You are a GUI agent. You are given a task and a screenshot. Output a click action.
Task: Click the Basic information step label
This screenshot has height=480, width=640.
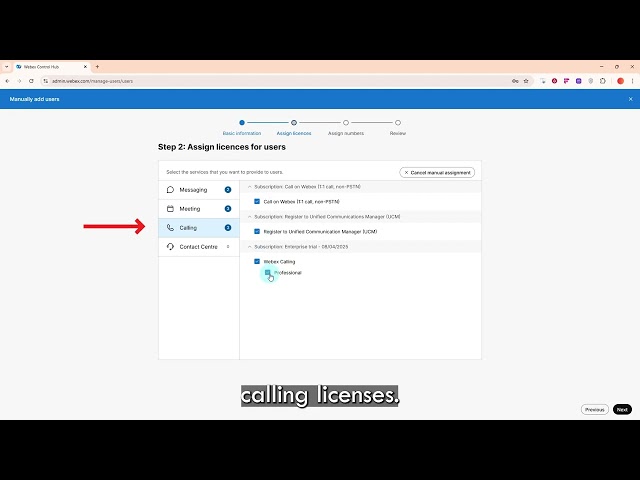tap(242, 133)
